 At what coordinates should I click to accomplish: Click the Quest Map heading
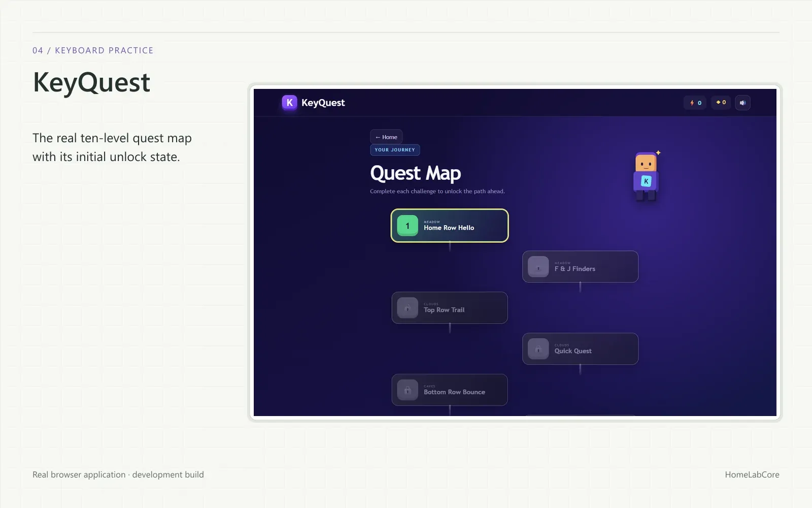pos(416,173)
